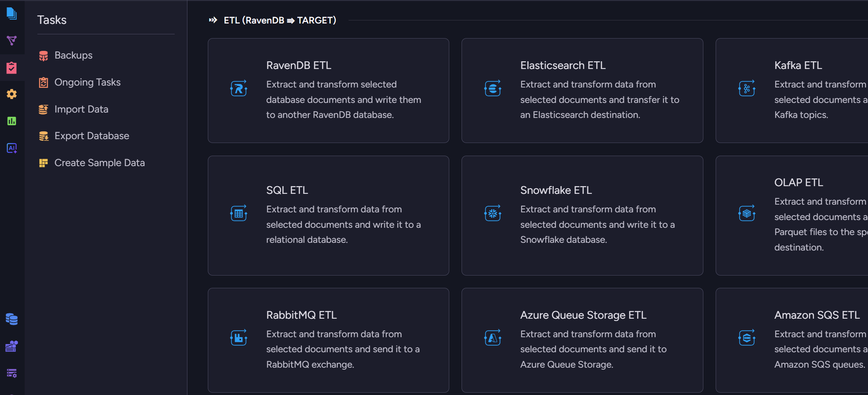The image size is (868, 395).
Task: Select Import Data menu item
Action: pyautogui.click(x=81, y=109)
